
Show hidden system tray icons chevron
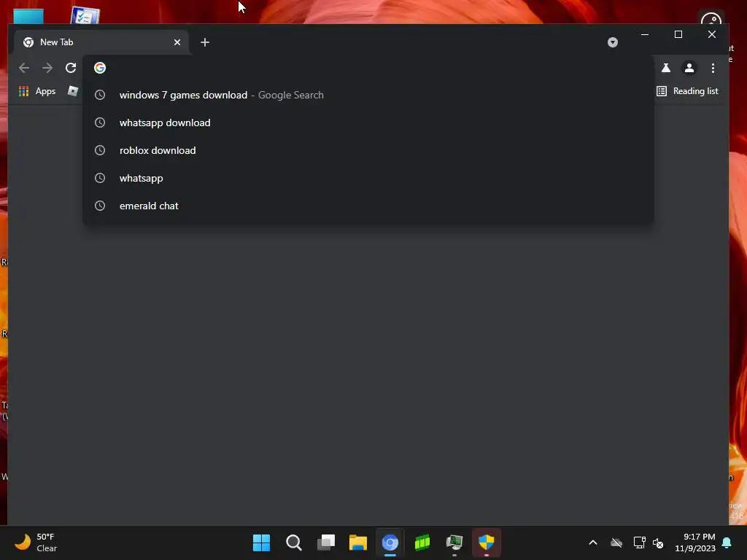(593, 542)
